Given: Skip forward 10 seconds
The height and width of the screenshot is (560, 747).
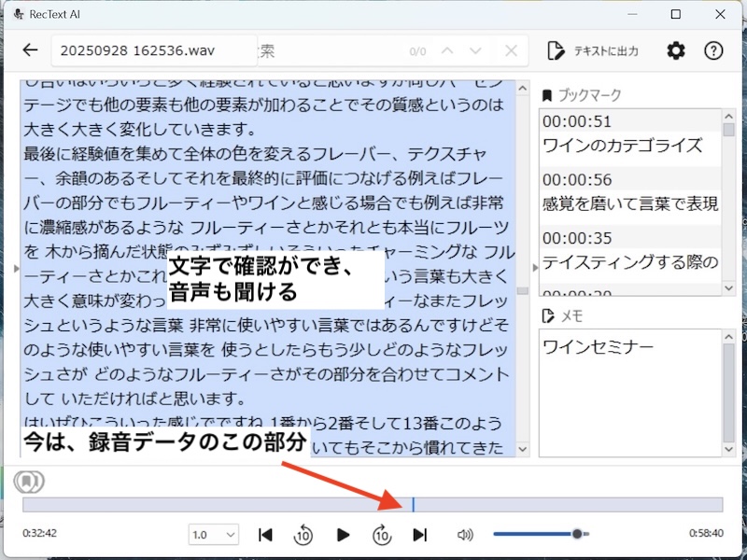Looking at the screenshot, I should coord(382,535).
